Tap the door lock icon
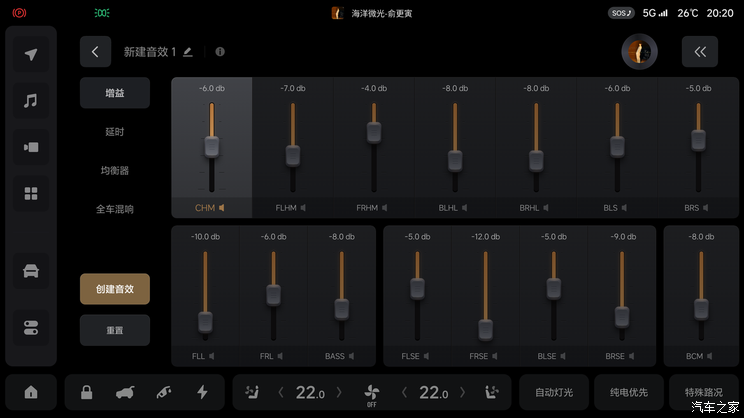The height and width of the screenshot is (418, 744). tap(87, 392)
